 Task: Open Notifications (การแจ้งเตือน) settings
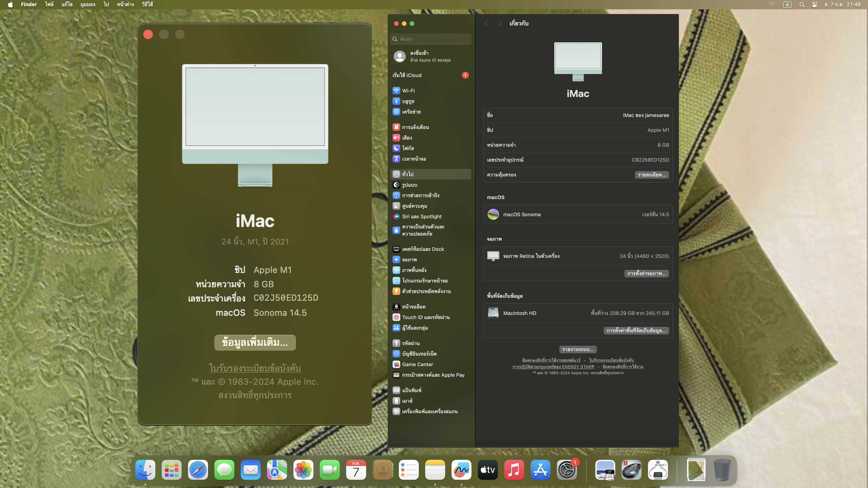click(x=430, y=127)
